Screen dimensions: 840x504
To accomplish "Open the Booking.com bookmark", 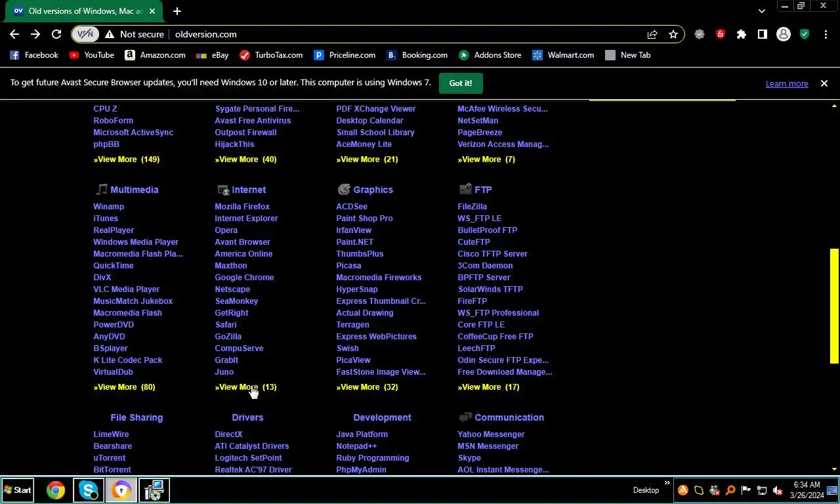I will click(417, 55).
